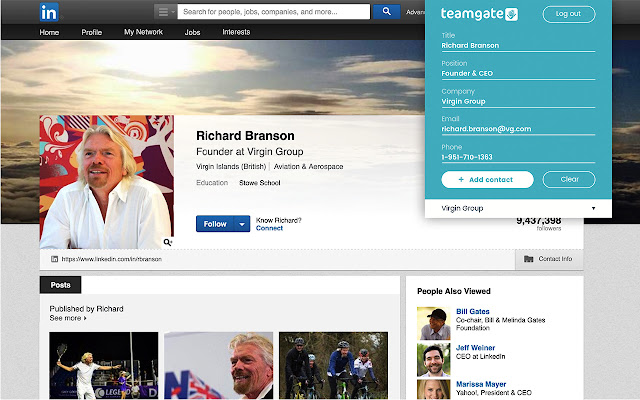Click the Founder at Virgin Group headline
Viewport: 640px width, 400px height.
tap(250, 152)
